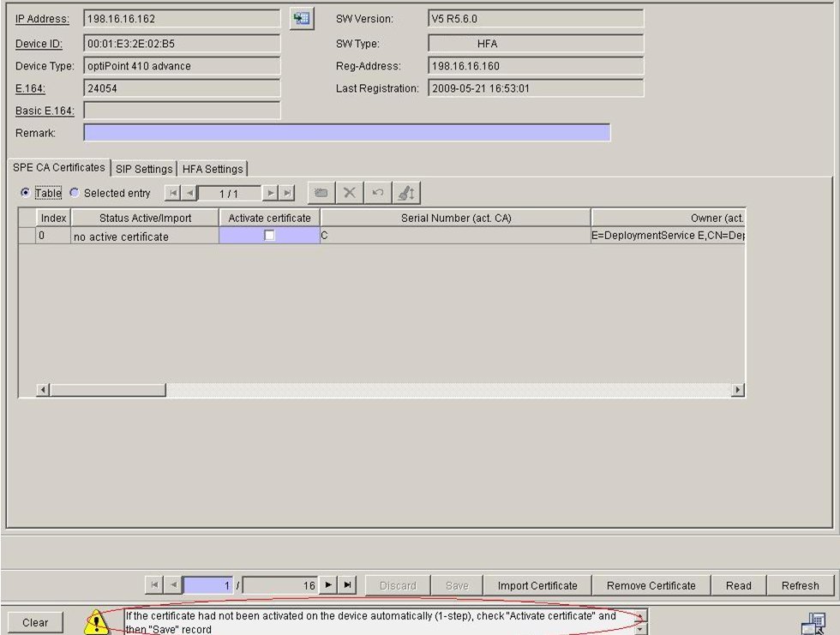
Task: Click the Index cell showing 0
Action: point(53,236)
